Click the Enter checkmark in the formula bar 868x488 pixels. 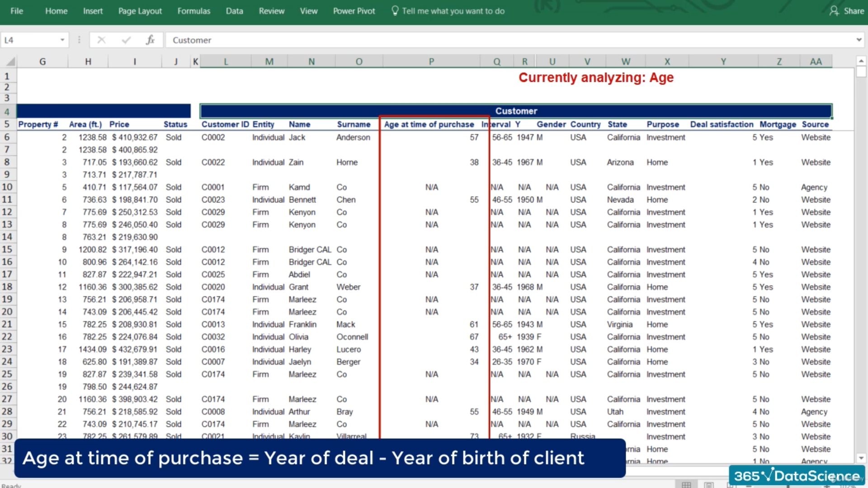click(x=126, y=40)
